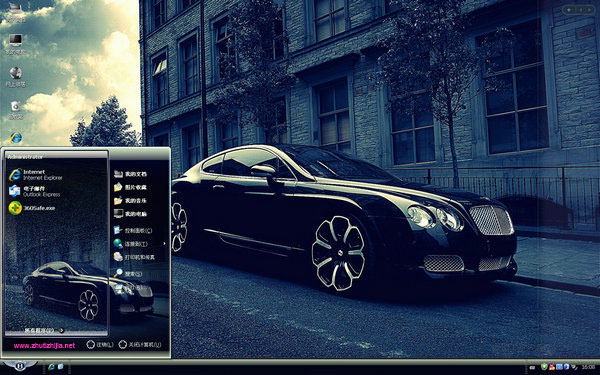The height and width of the screenshot is (375, 600).
Task: Open 我的电脑 in Start menu right column
Action: [x=130, y=214]
